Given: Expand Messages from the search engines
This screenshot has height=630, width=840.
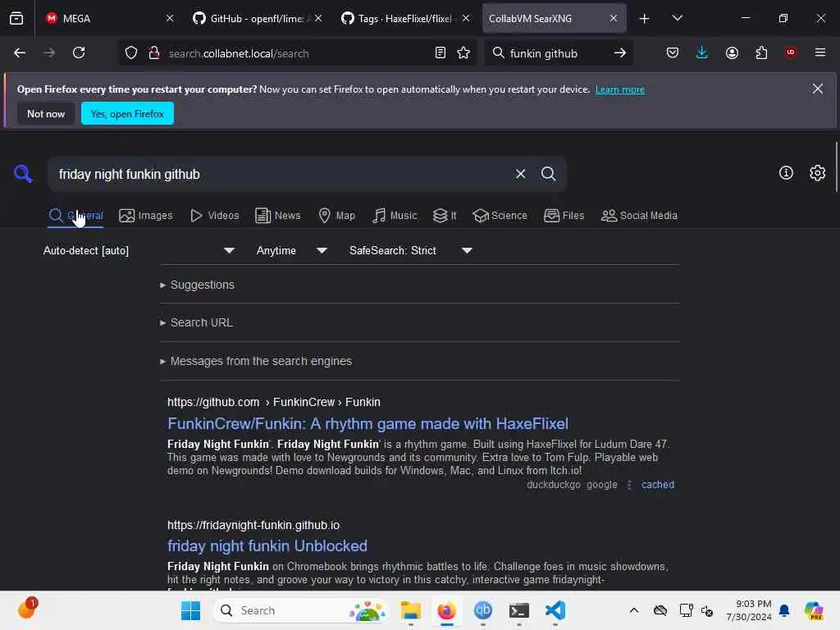Looking at the screenshot, I should [x=256, y=361].
